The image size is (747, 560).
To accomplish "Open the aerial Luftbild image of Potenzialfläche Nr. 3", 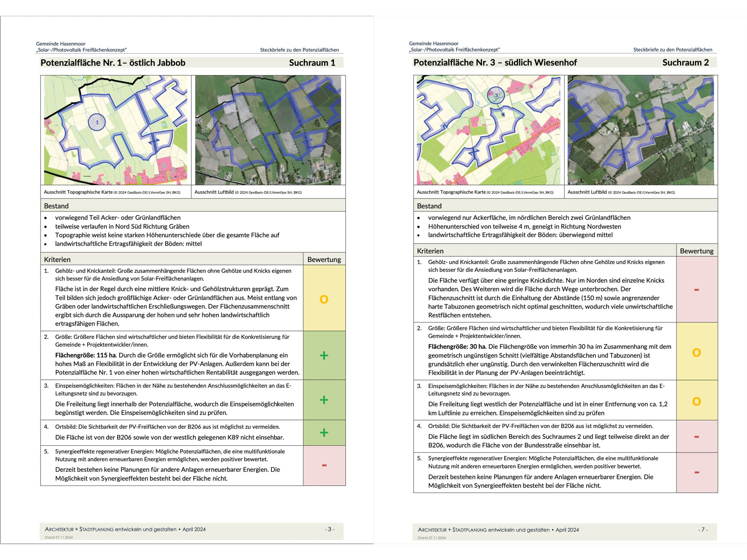I will pos(641,130).
